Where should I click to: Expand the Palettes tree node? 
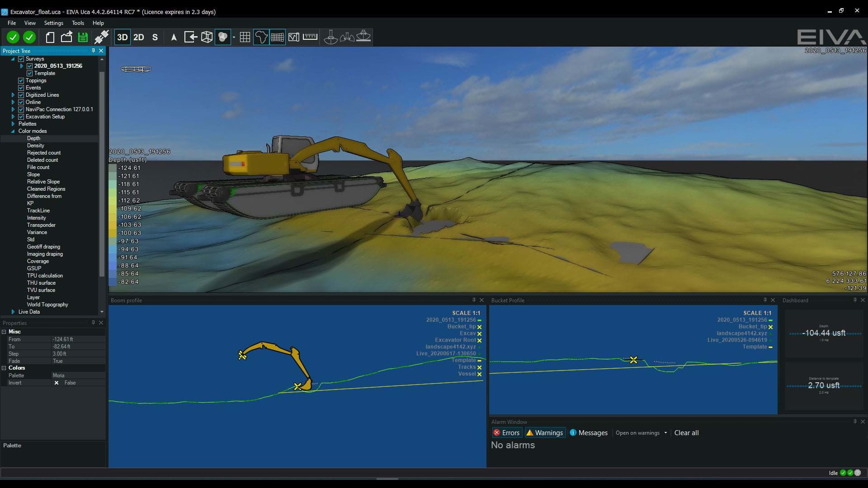13,124
